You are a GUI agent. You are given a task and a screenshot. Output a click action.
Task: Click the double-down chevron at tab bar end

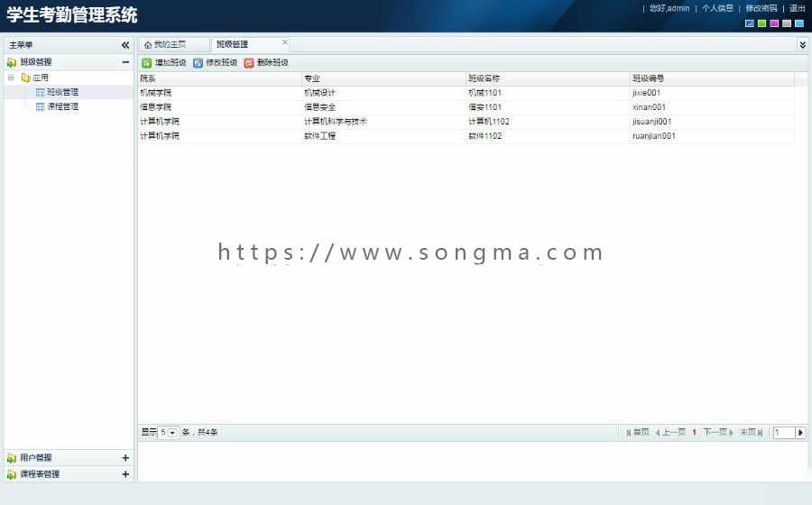coord(803,45)
